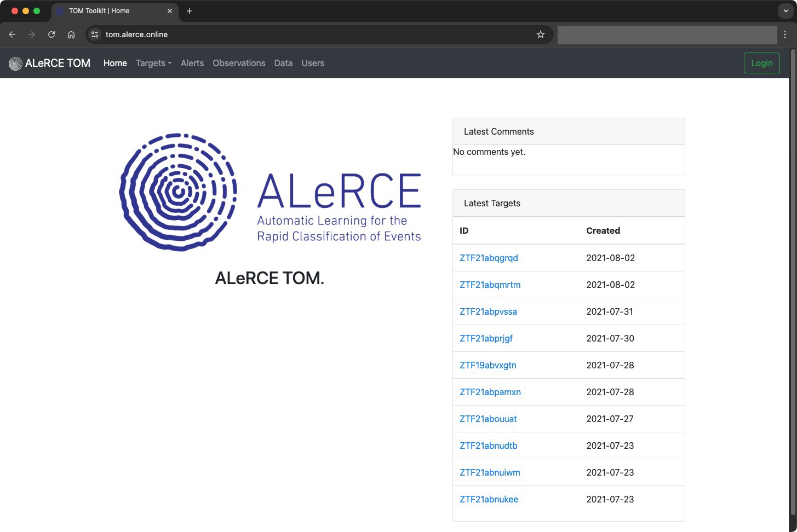Screen dimensions: 797x532
Task: Reload the page with the refresh icon
Action: pos(51,34)
